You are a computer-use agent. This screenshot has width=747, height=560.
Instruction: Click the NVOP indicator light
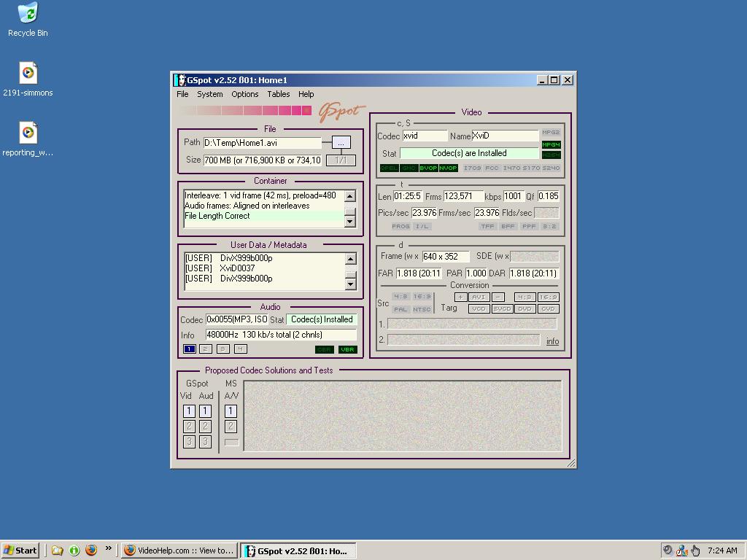pyautogui.click(x=448, y=168)
